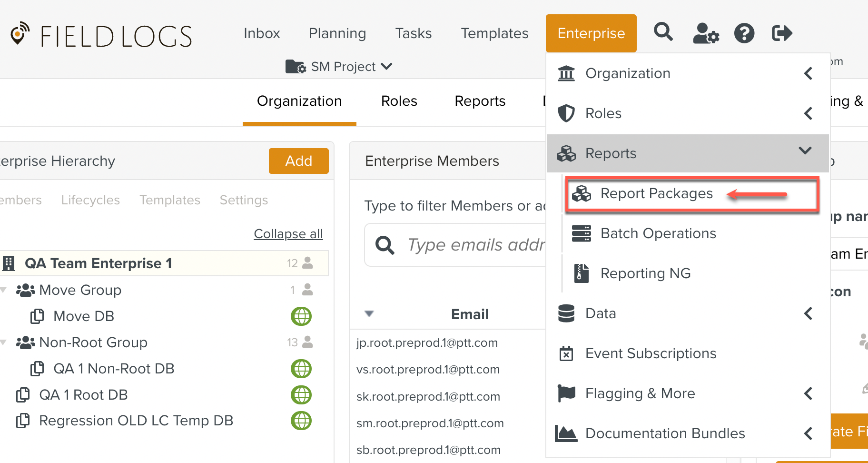Click the globe icon beside Move DB
The image size is (868, 463).
tap(301, 316)
